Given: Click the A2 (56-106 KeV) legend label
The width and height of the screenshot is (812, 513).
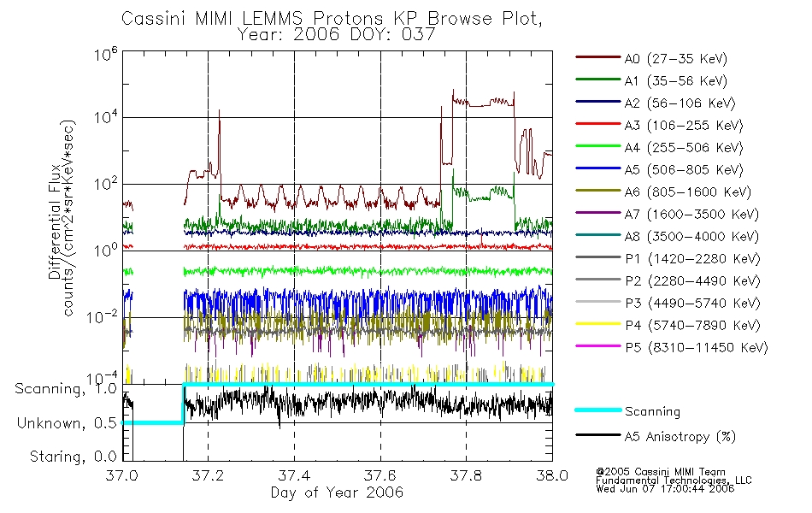Looking at the screenshot, I should coord(680,103).
